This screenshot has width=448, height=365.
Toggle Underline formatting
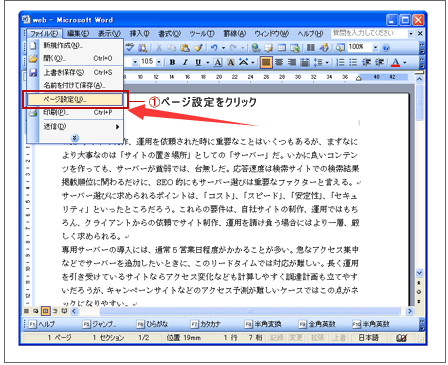tap(198, 62)
